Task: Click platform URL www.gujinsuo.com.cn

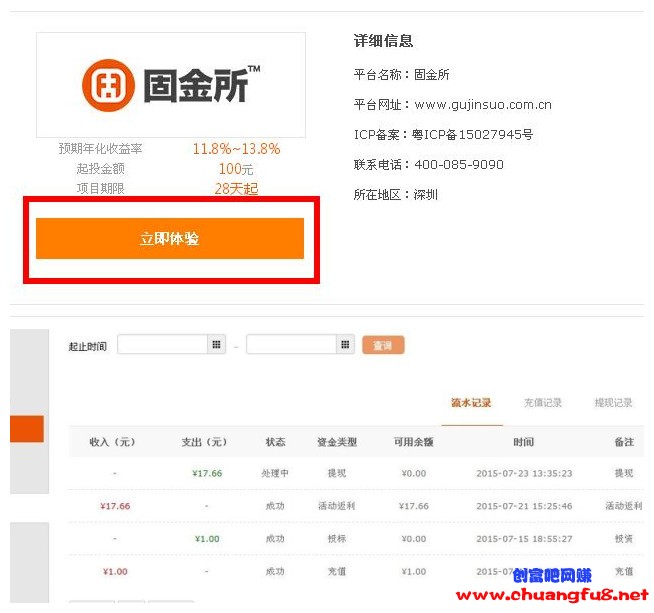Action: click(483, 105)
